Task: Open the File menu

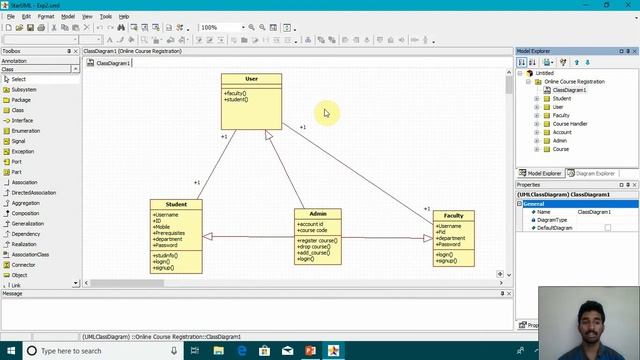Action: click(11, 16)
